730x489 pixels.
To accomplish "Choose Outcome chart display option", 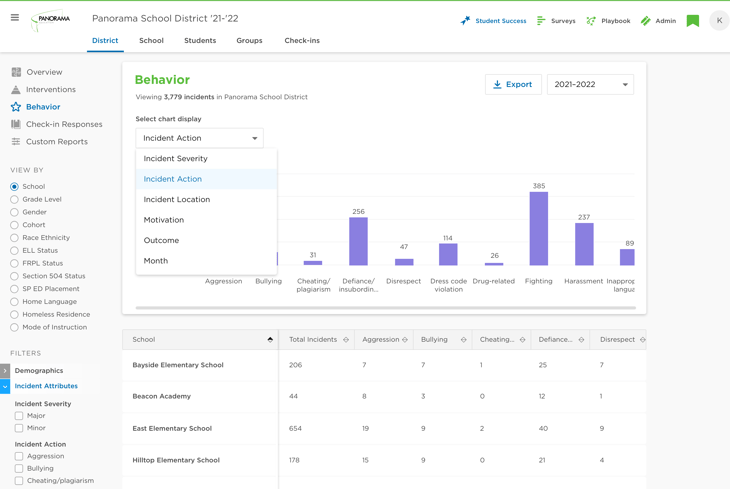I will click(206, 240).
